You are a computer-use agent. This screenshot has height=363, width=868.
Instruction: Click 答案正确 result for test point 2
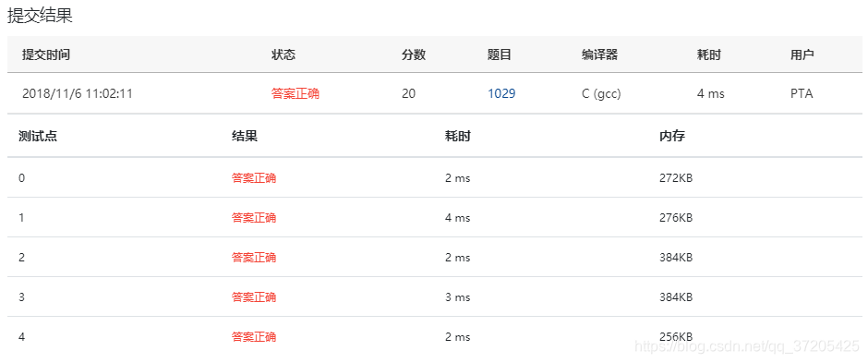click(x=254, y=258)
